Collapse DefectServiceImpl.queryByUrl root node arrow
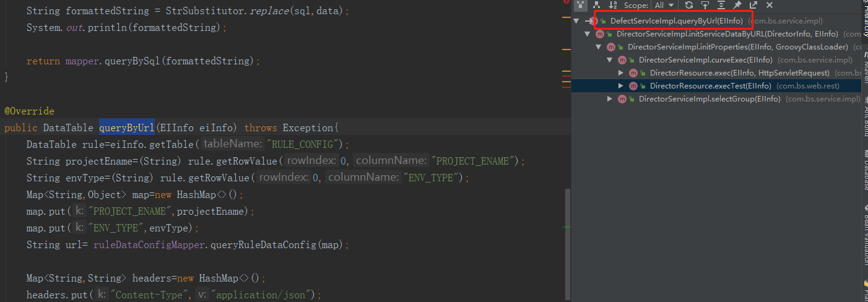 click(576, 21)
